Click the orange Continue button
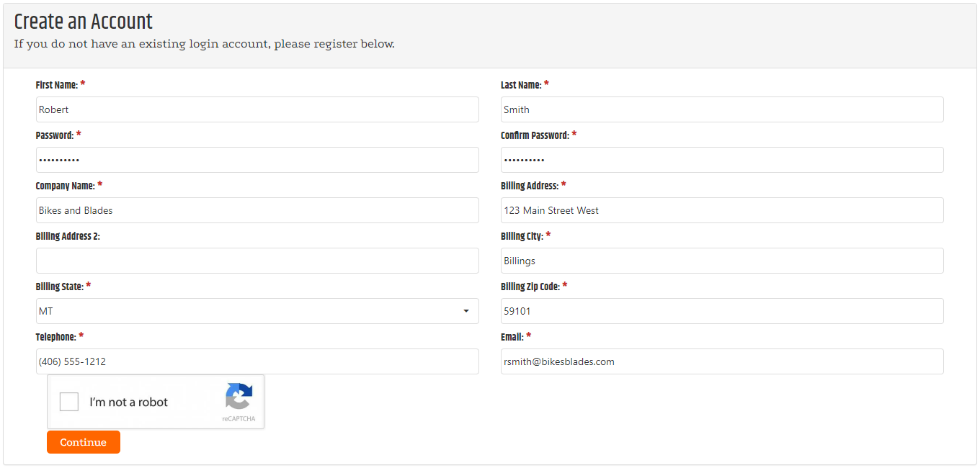 [84, 442]
